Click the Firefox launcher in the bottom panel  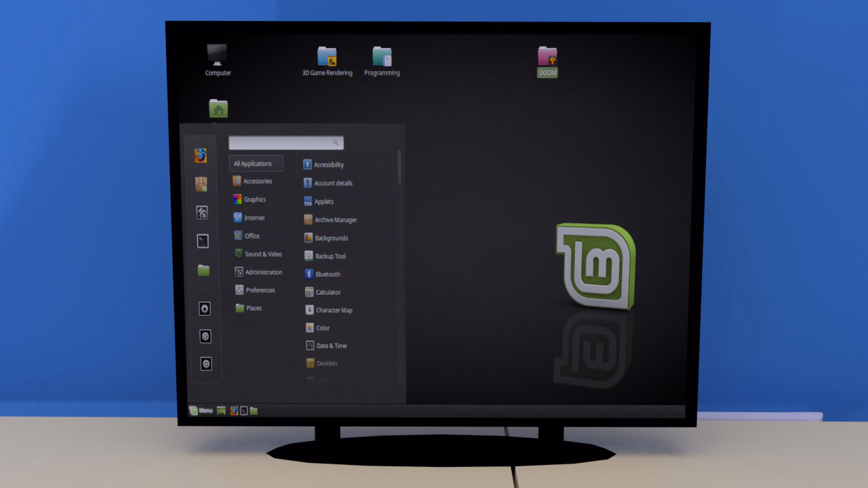click(234, 411)
